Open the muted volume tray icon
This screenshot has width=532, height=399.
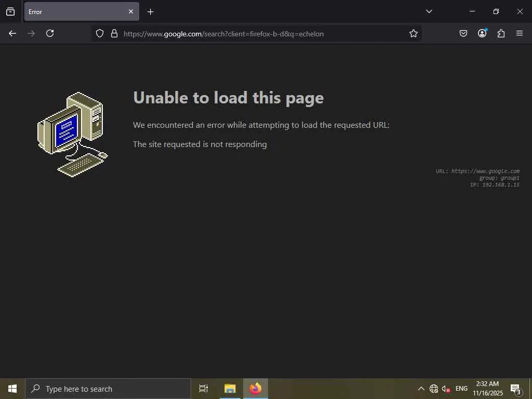(x=446, y=389)
